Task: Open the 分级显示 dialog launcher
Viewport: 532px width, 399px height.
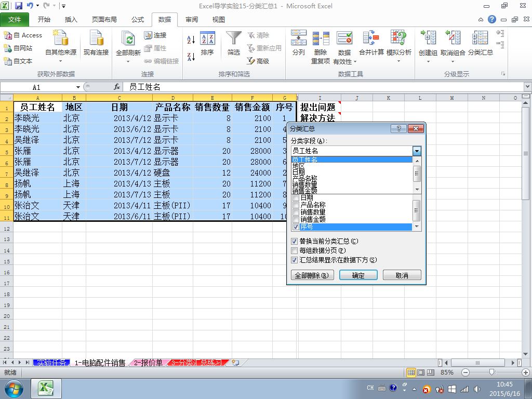Action: click(x=503, y=74)
